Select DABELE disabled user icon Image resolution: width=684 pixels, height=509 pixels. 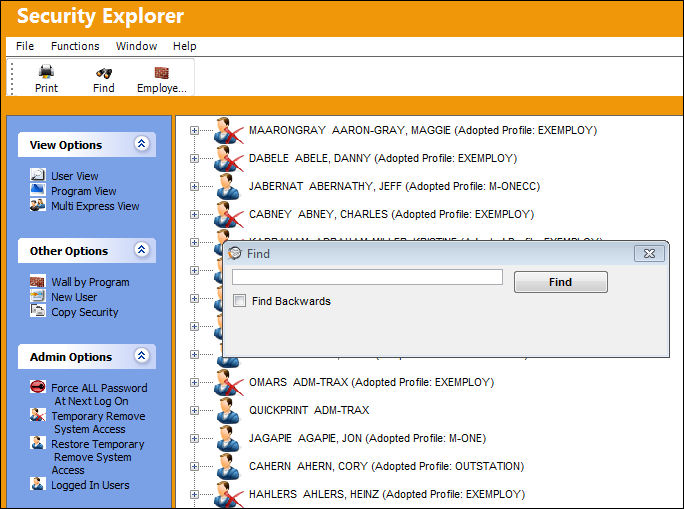click(228, 158)
